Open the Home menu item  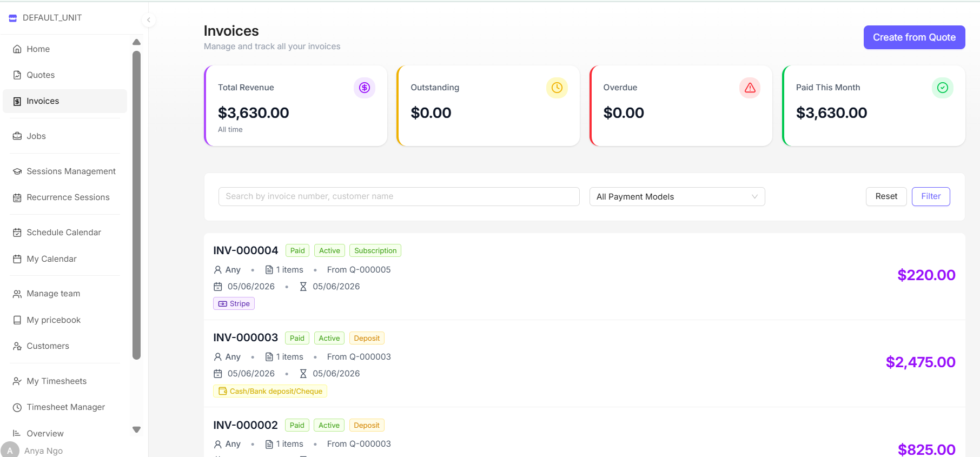(65, 49)
